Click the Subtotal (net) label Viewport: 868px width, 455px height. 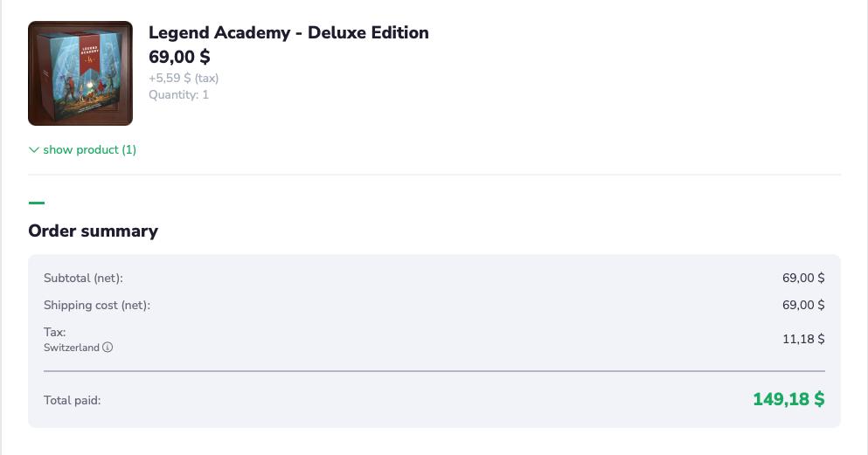point(83,278)
